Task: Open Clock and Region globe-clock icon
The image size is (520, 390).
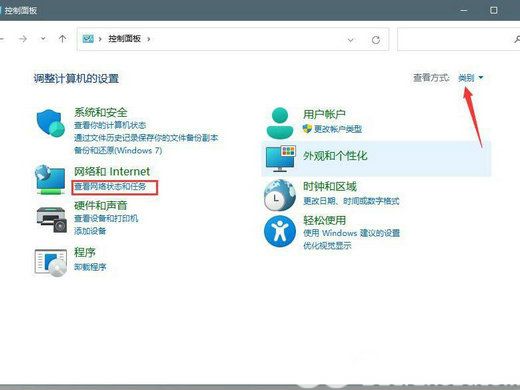Action: 280,195
